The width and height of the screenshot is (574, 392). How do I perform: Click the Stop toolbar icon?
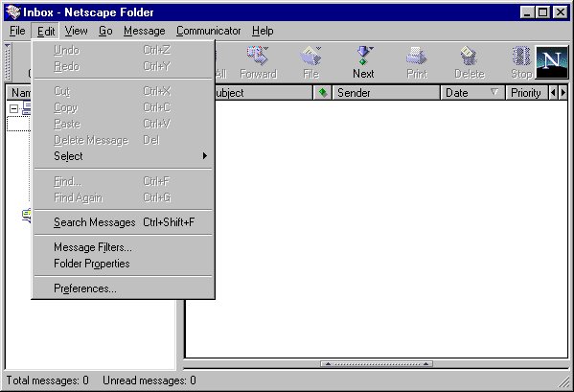[x=521, y=62]
